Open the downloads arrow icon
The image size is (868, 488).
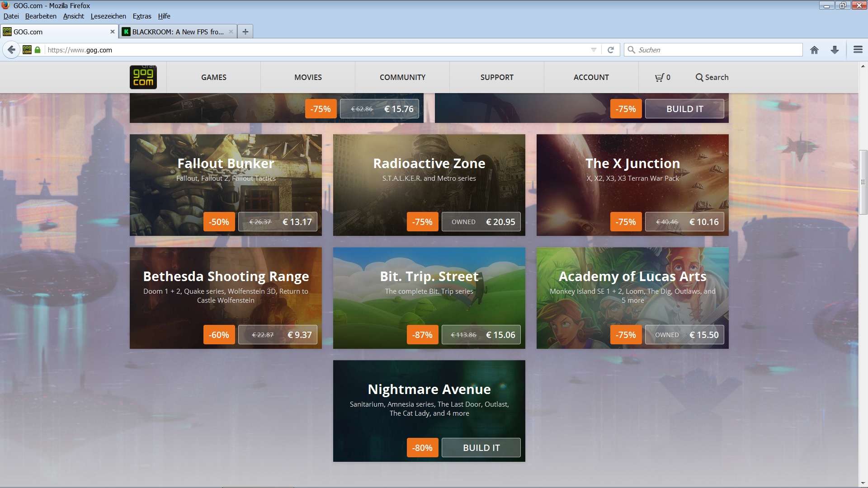coord(835,50)
